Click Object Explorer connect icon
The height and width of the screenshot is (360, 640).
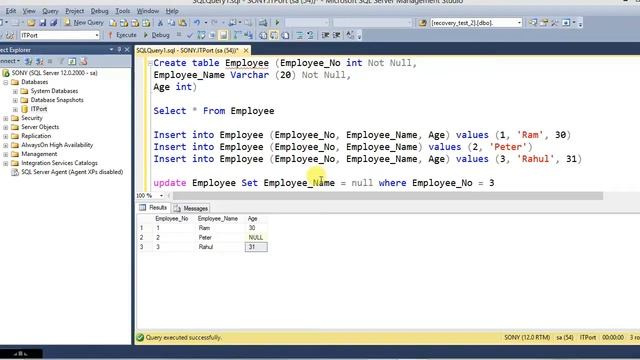[x=29, y=61]
